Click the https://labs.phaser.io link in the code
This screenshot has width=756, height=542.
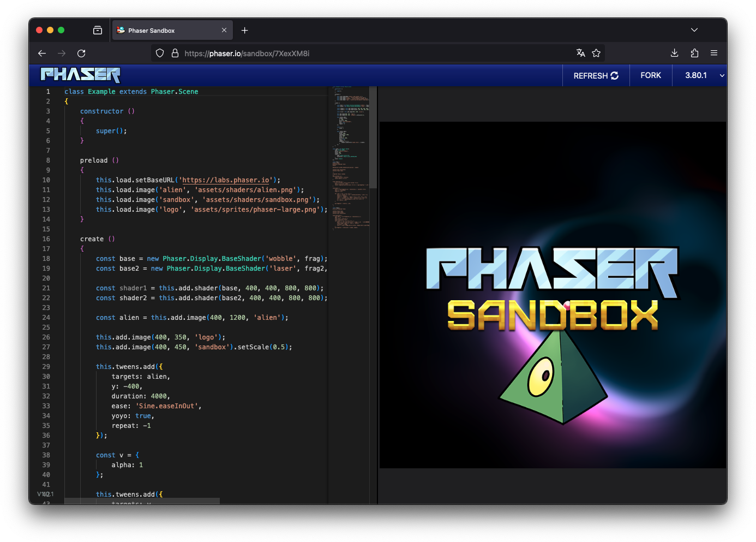(226, 180)
